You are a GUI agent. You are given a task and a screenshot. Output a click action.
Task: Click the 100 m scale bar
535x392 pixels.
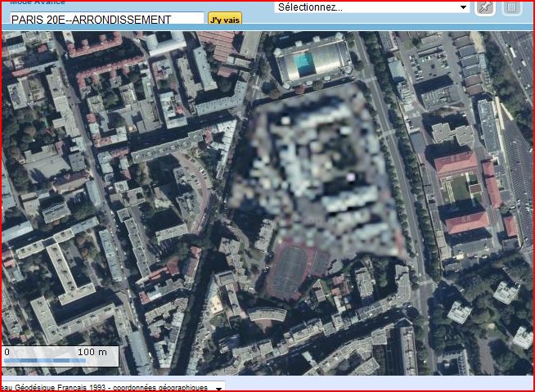[60, 356]
